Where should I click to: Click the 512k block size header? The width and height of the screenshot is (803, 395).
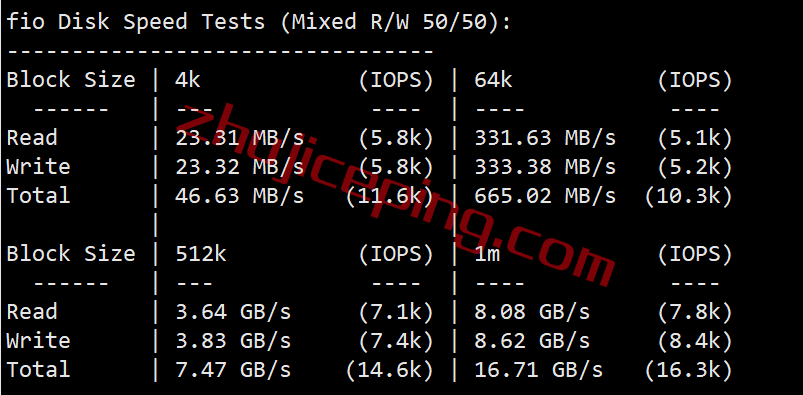point(201,254)
